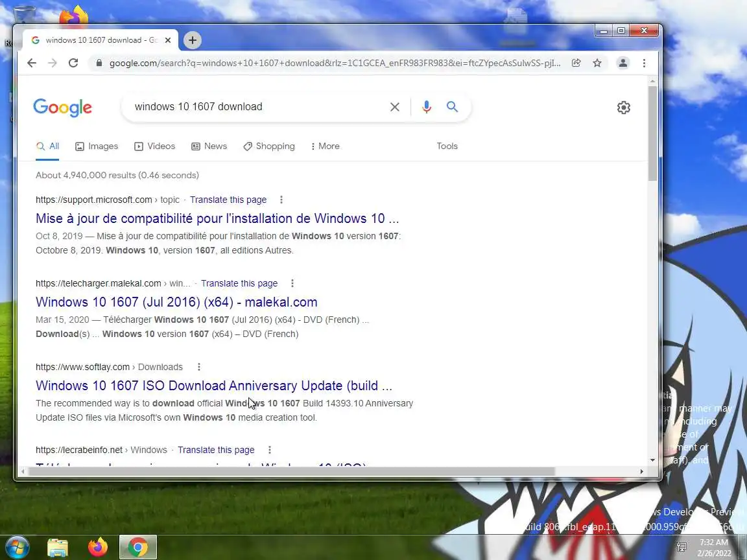Viewport: 747px width, 560px height.
Task: Switch to the Images tab
Action: [97, 146]
